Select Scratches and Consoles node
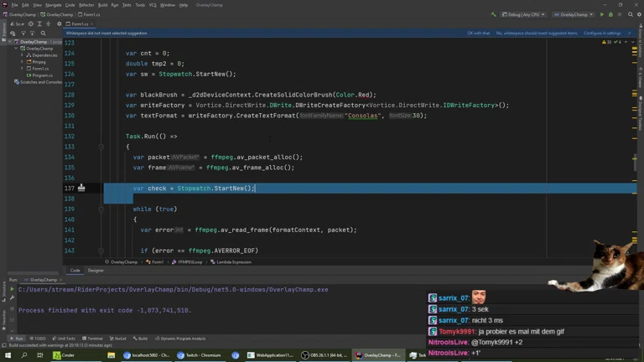644x362 pixels. (38, 82)
